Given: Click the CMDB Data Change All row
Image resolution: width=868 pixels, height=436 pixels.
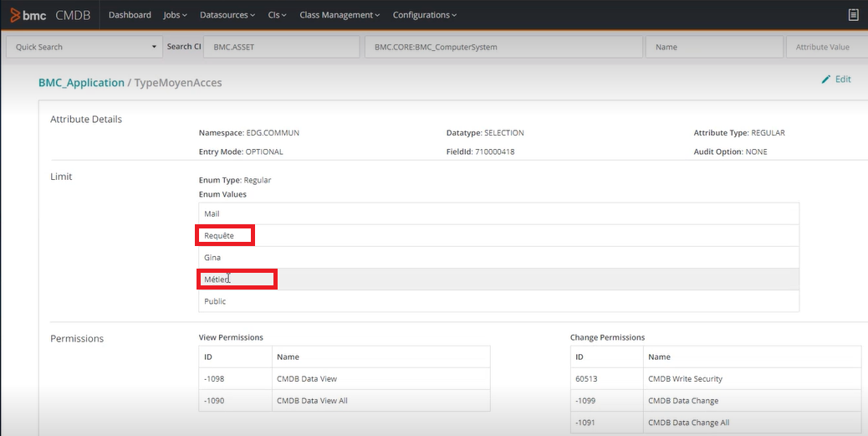Looking at the screenshot, I should coord(716,423).
